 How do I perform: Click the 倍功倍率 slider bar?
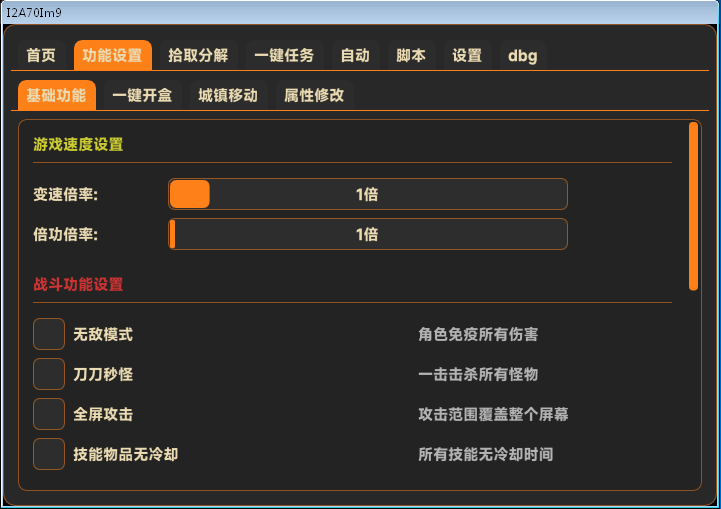367,234
